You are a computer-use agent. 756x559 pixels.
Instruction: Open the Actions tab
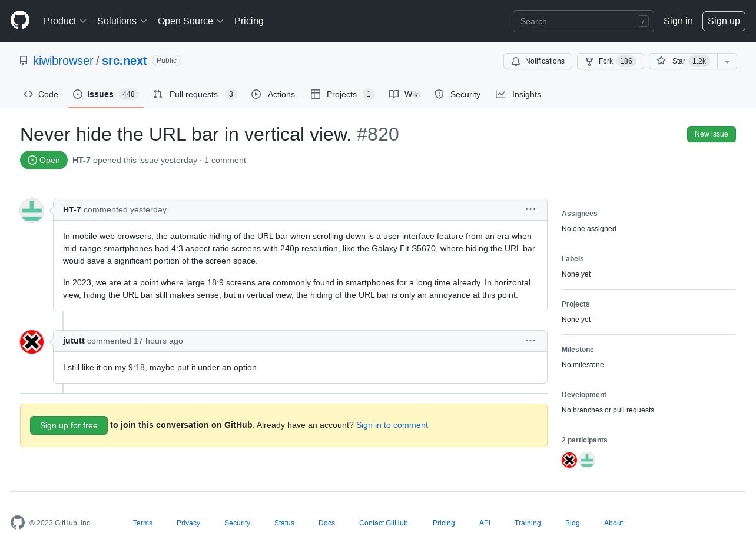point(273,94)
